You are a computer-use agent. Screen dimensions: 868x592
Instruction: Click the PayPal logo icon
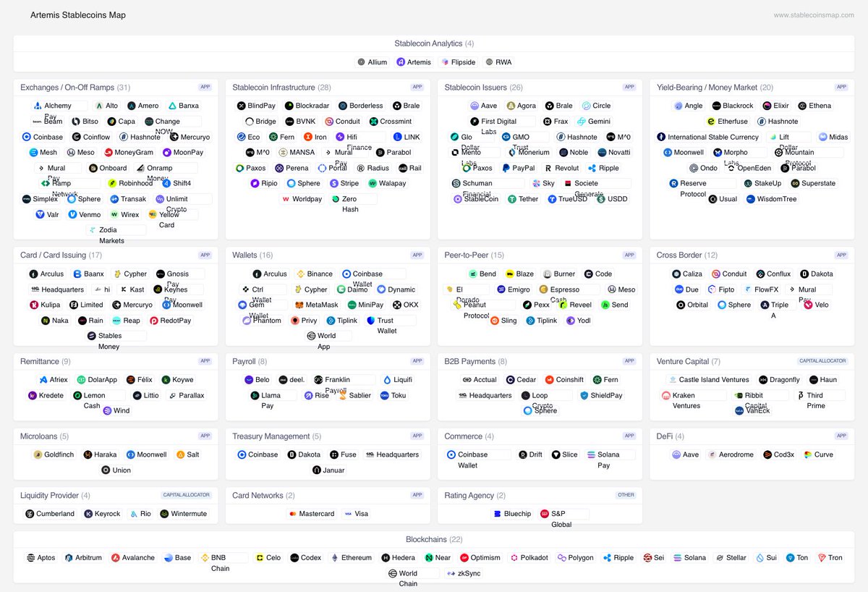[506, 168]
